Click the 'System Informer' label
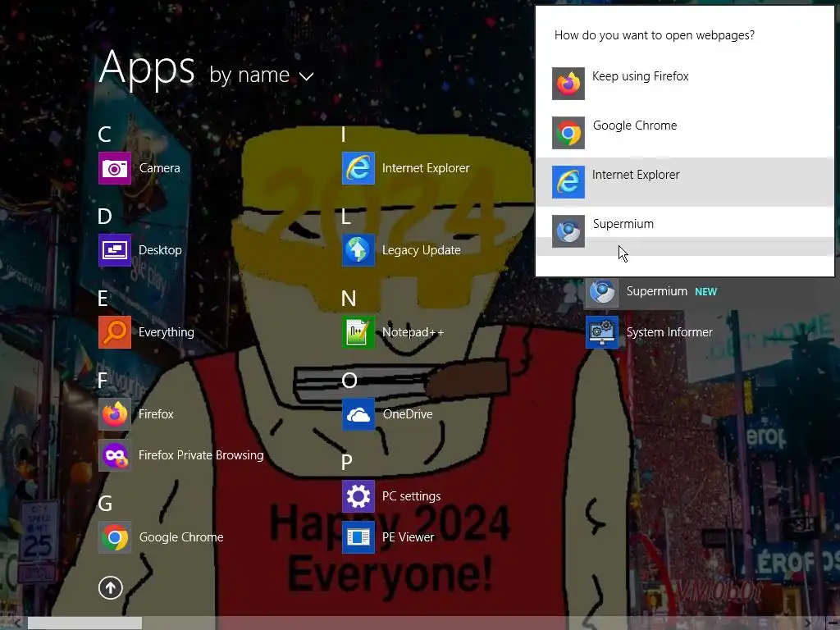The width and height of the screenshot is (840, 630). (669, 332)
